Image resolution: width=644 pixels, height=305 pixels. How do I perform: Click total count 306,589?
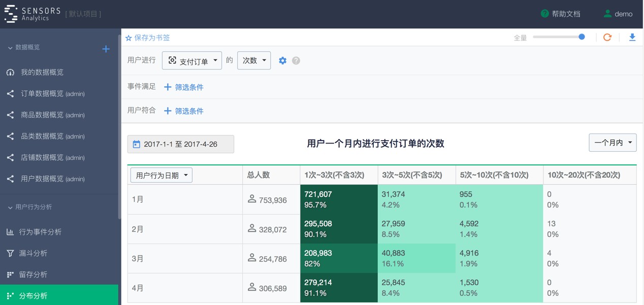[x=273, y=288]
